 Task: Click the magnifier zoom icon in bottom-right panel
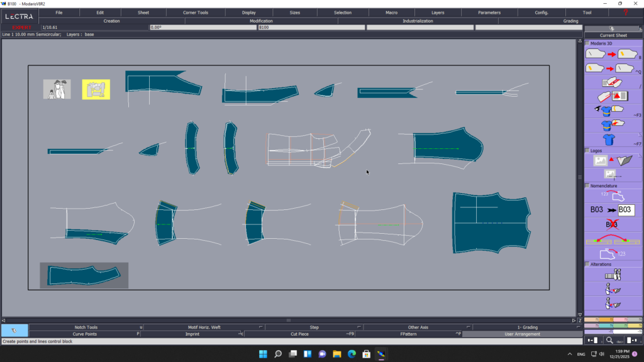click(609, 340)
